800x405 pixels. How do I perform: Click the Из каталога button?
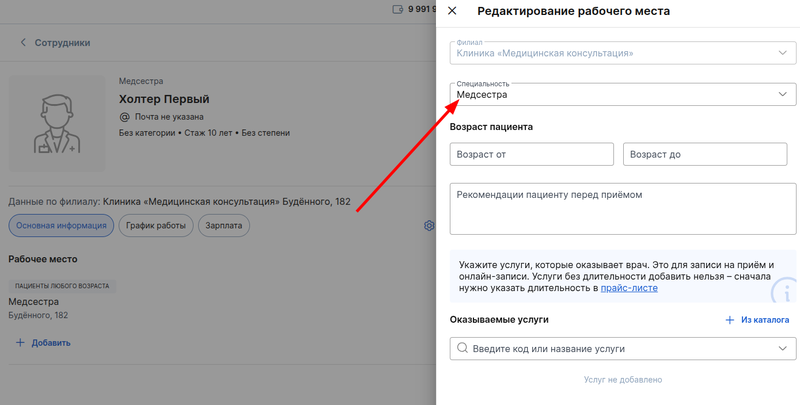[x=757, y=320]
